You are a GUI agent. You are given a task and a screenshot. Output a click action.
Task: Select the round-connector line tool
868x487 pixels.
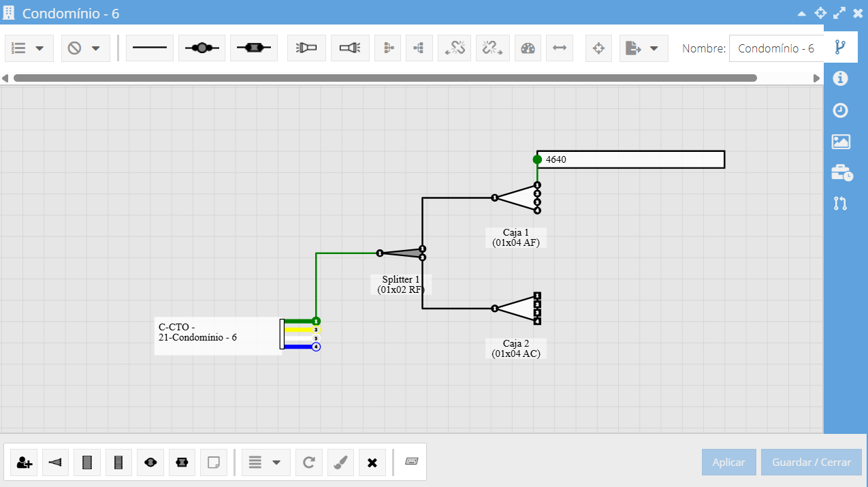[x=202, y=48]
